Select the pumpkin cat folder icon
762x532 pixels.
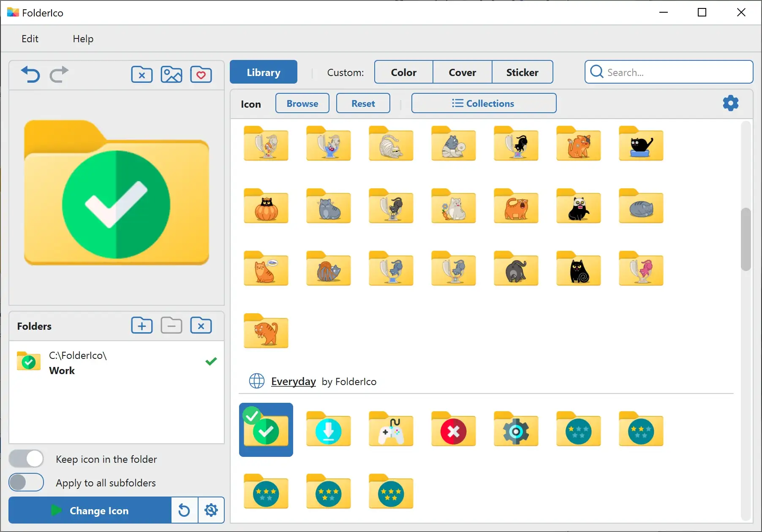tap(266, 206)
